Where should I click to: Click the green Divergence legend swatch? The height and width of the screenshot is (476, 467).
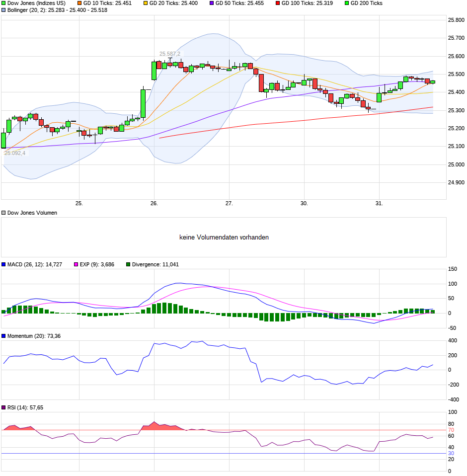click(128, 265)
